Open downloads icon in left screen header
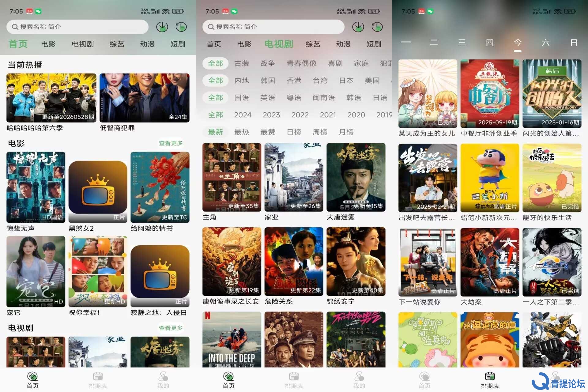588x392 pixels. (x=162, y=27)
